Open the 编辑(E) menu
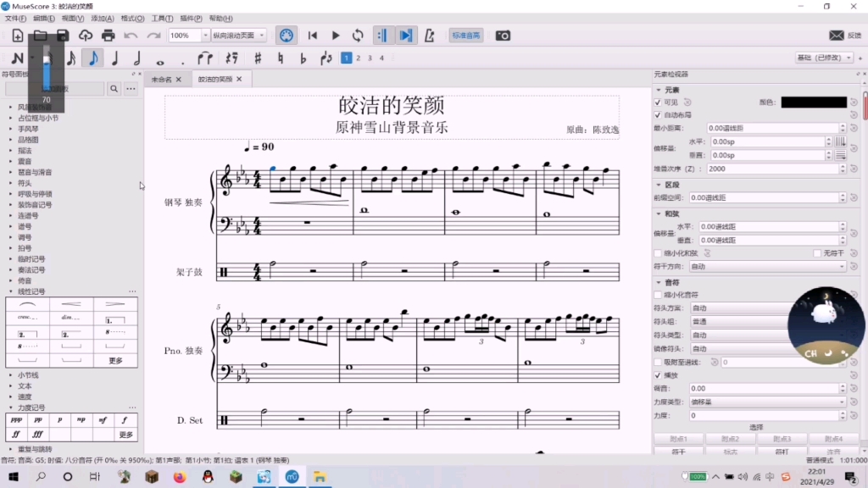The width and height of the screenshot is (868, 488). click(x=44, y=19)
